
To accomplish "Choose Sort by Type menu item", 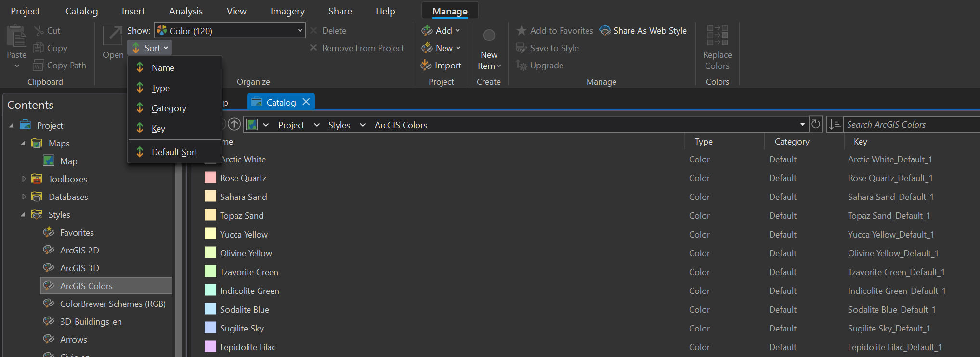I will tap(174, 88).
